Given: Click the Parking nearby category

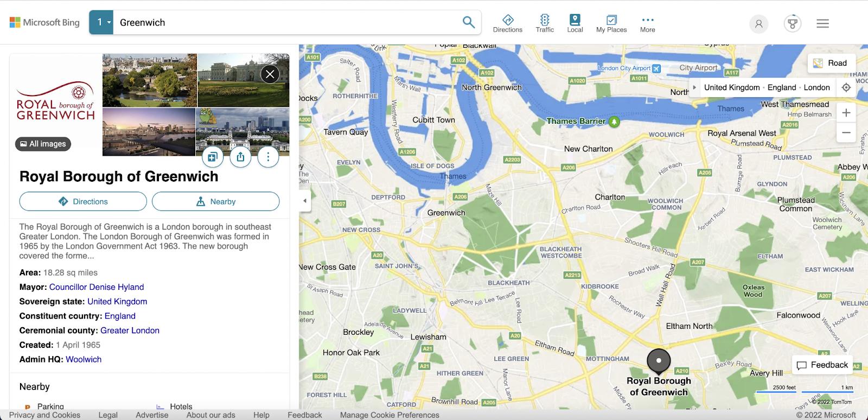Looking at the screenshot, I should pos(45,406).
